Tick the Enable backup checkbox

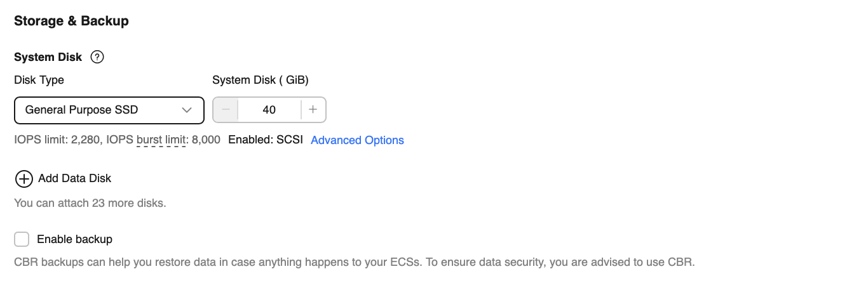pyautogui.click(x=22, y=239)
